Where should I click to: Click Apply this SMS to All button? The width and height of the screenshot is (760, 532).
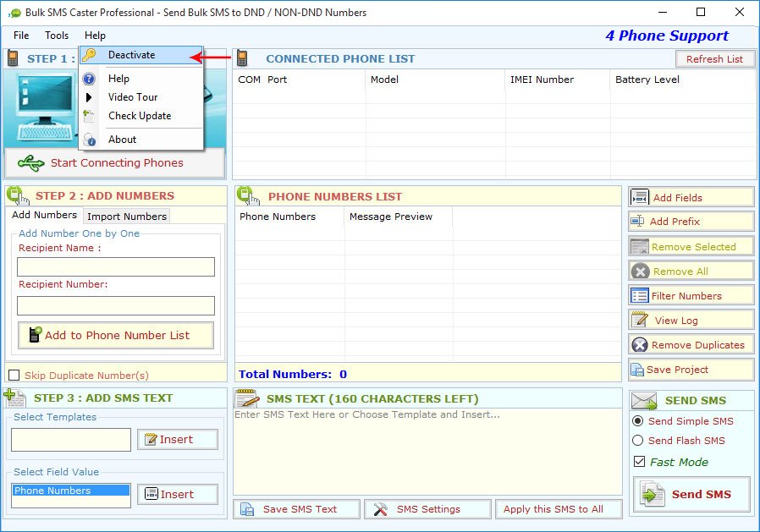[559, 509]
